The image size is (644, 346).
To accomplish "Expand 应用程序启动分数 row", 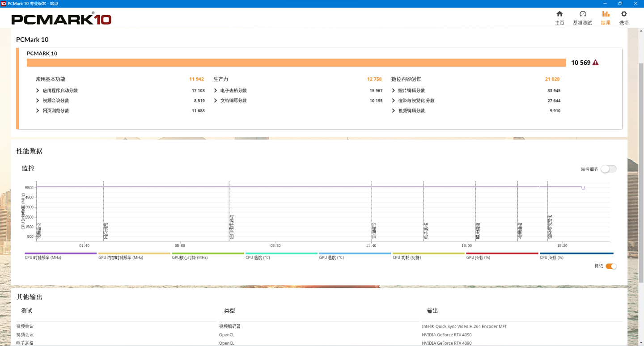I will (38, 91).
